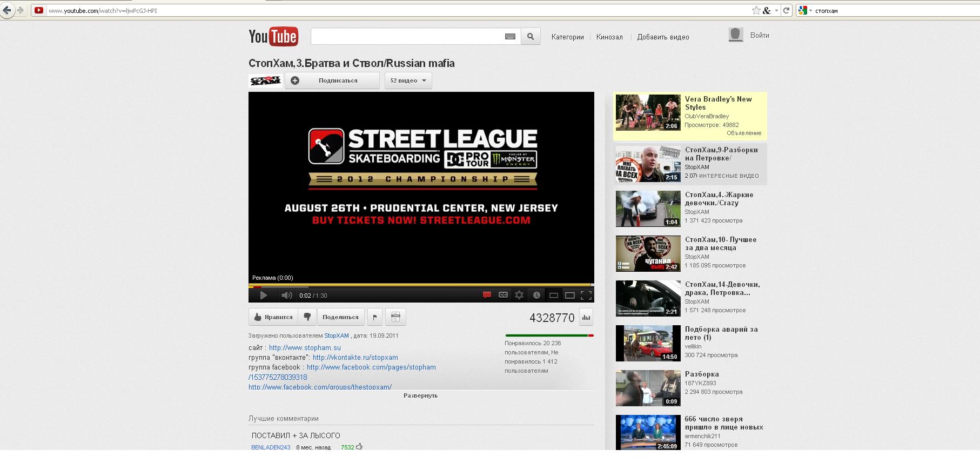Viewport: 980px width, 463px height.
Task: Click the user avatar icon next to Войти
Action: (736, 35)
